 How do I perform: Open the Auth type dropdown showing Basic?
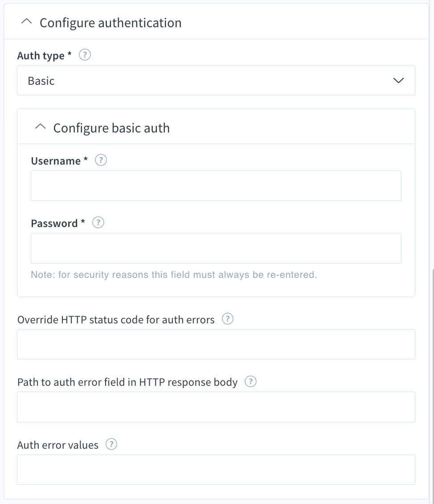coord(216,80)
